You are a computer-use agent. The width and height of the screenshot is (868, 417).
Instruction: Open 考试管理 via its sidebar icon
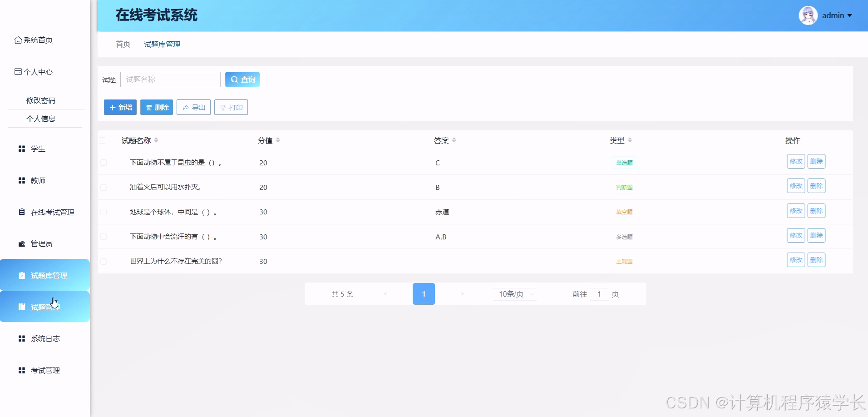pyautogui.click(x=21, y=370)
